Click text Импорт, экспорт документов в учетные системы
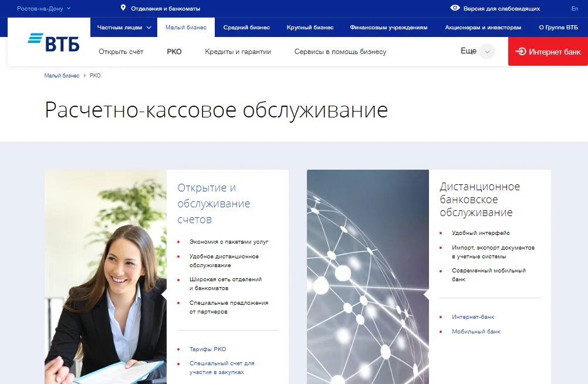Image resolution: width=588 pixels, height=384 pixels. [x=493, y=252]
